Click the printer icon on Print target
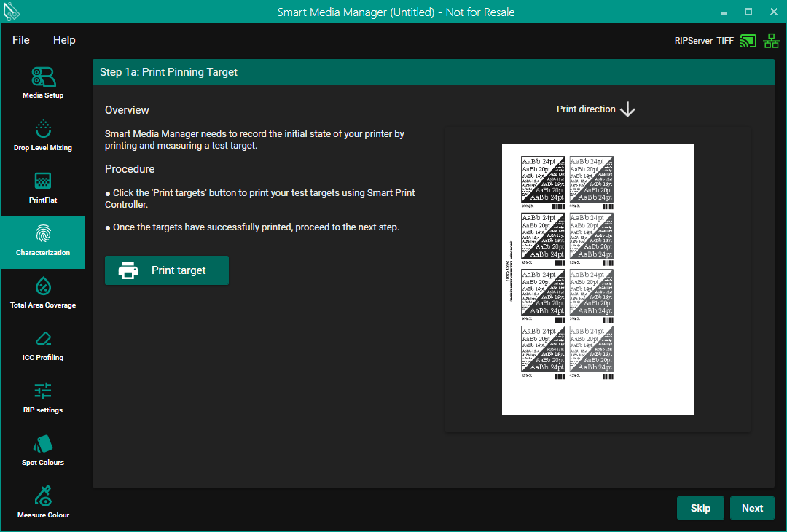Viewport: 787px width, 532px height. (x=128, y=270)
